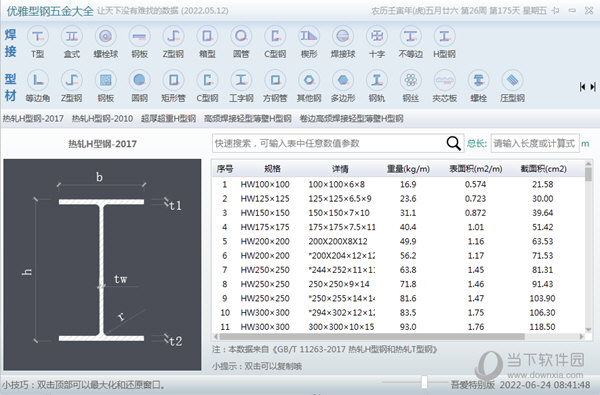Click the horizontal scrollbar right arrow
Viewport: 600px width, 395px height.
pyautogui.click(x=581, y=337)
